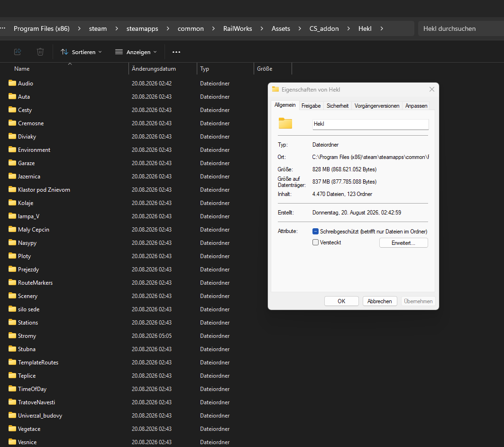Expand chevron after Assets breadcrumb
This screenshot has width=504, height=447.
(x=300, y=28)
